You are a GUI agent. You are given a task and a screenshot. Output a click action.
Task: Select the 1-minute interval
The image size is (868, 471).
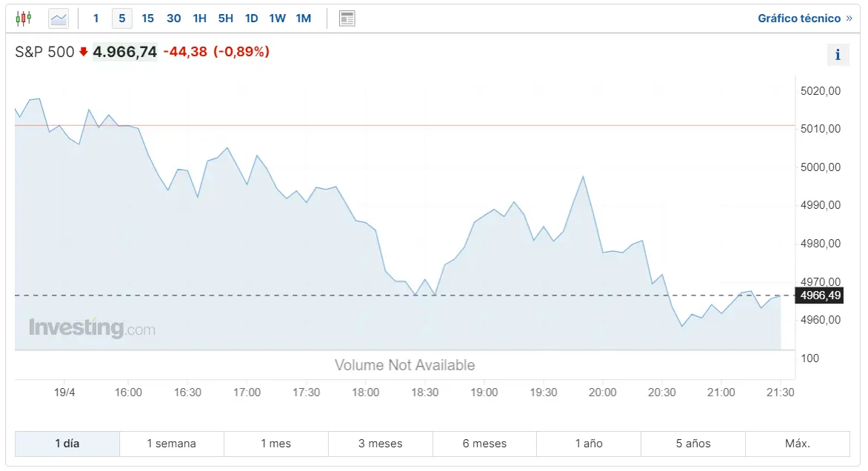96,18
